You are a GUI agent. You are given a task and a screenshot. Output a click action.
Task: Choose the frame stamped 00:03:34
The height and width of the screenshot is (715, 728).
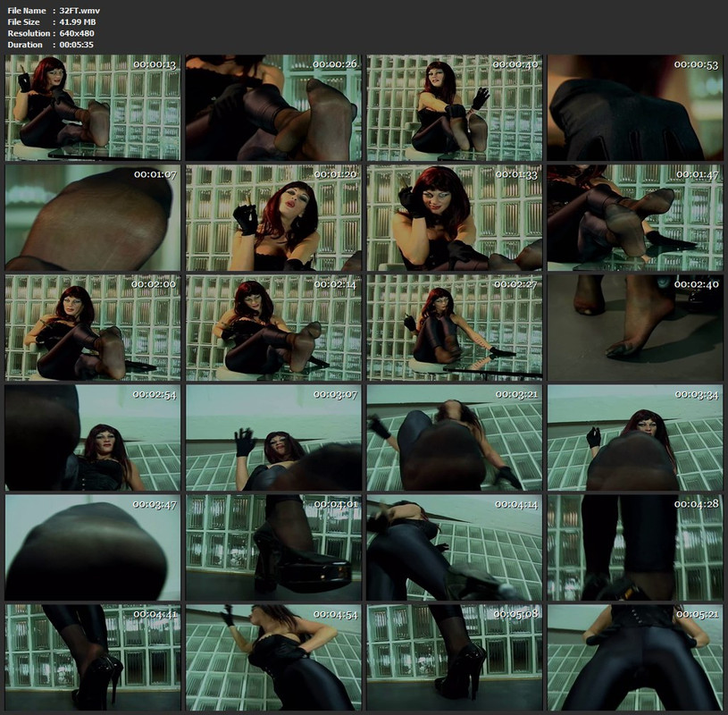(635, 438)
